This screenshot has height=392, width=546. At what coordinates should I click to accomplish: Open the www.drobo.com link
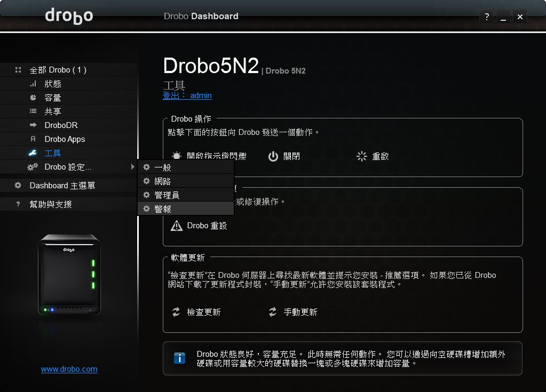click(69, 369)
